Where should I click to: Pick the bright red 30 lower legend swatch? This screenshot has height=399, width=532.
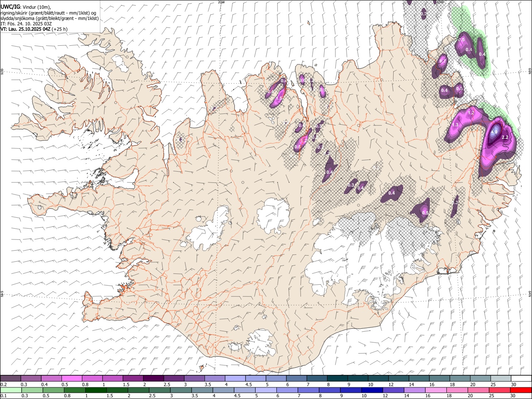tap(521, 390)
